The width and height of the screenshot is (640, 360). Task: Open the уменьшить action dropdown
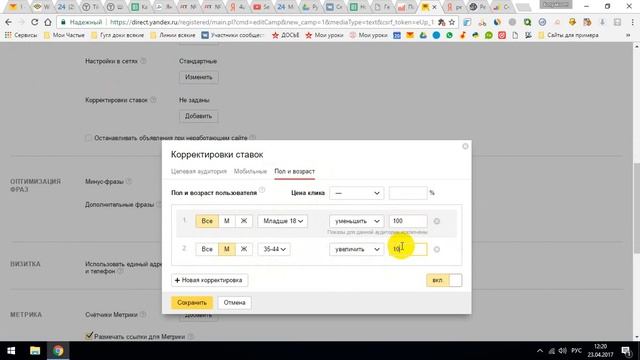click(356, 221)
